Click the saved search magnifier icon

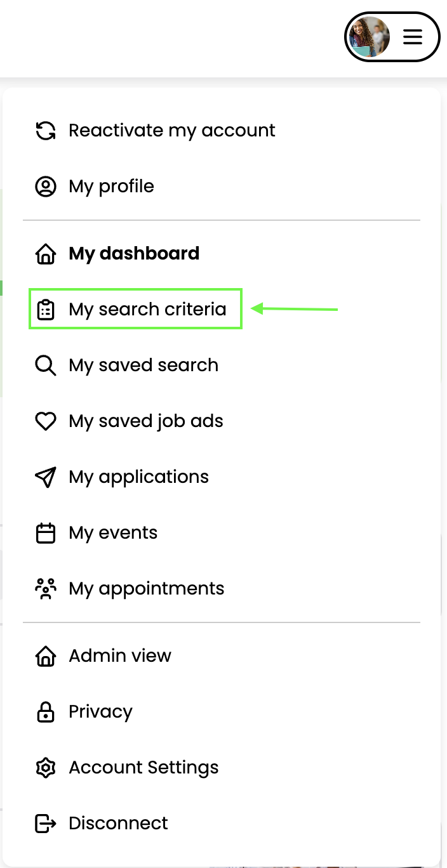[46, 365]
